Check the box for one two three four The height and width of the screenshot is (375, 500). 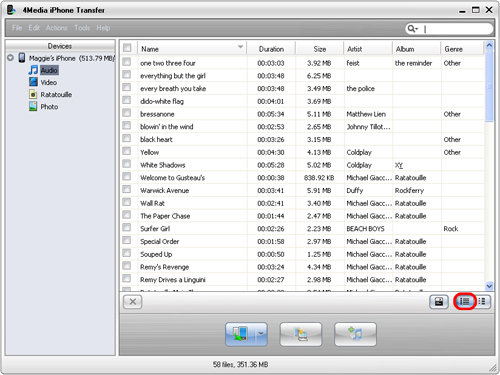tap(126, 62)
